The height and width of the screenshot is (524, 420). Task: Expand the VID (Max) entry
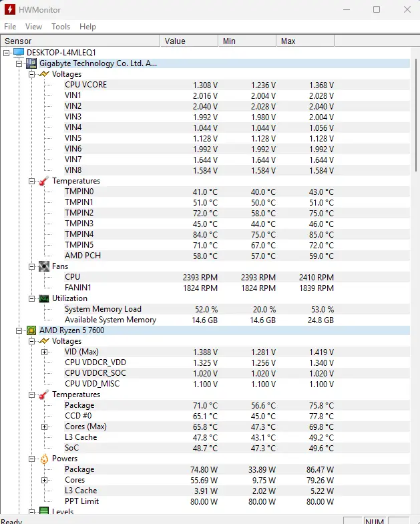(x=45, y=352)
